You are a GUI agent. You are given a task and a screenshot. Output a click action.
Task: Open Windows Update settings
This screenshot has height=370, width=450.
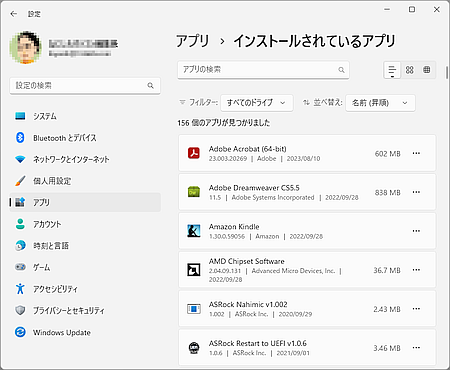point(85,332)
